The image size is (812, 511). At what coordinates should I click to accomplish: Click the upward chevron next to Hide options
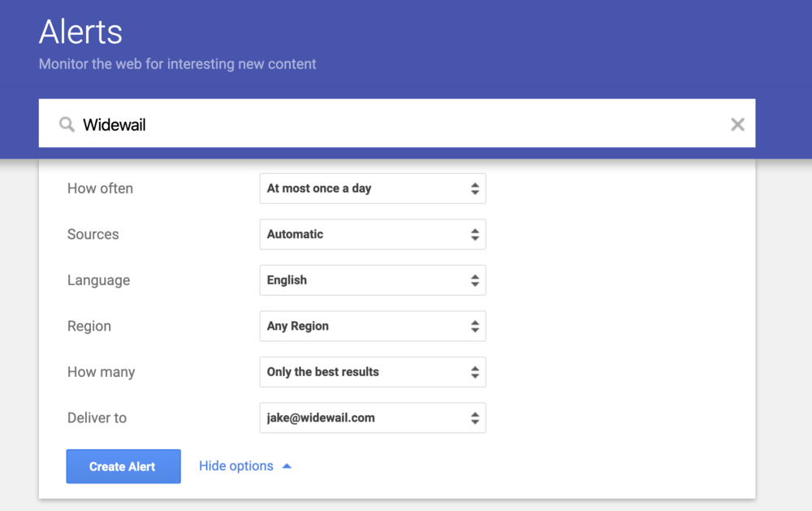(x=286, y=466)
